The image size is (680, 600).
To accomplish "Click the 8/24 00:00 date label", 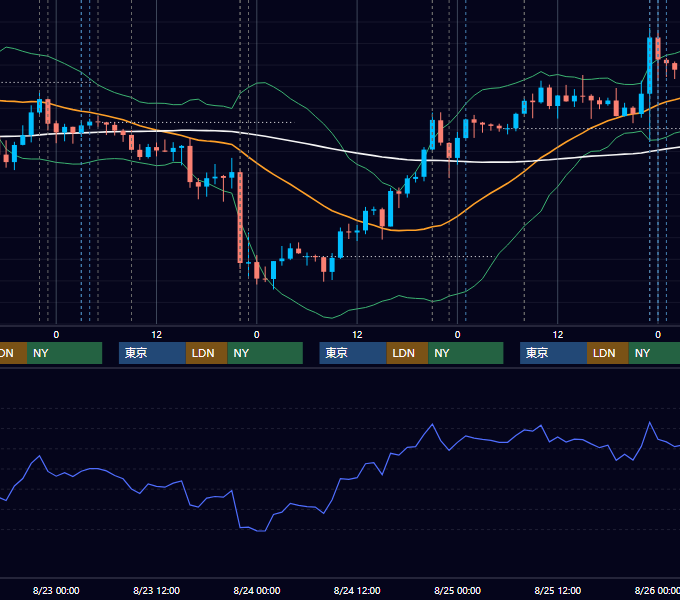I will [x=257, y=590].
